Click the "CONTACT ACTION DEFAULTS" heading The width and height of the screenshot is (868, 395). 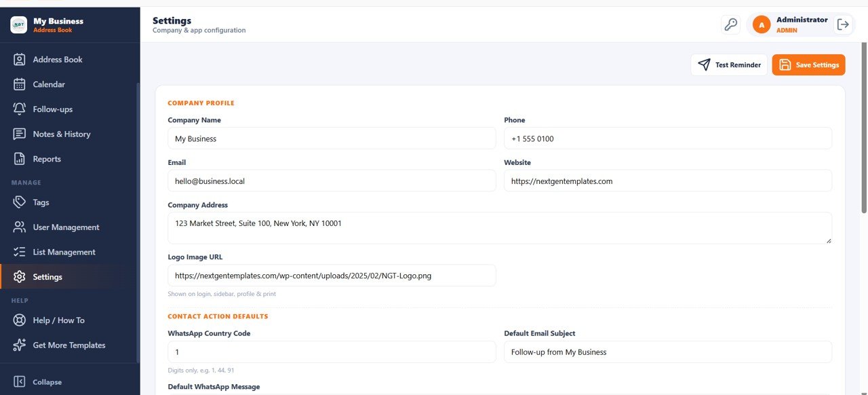click(218, 316)
